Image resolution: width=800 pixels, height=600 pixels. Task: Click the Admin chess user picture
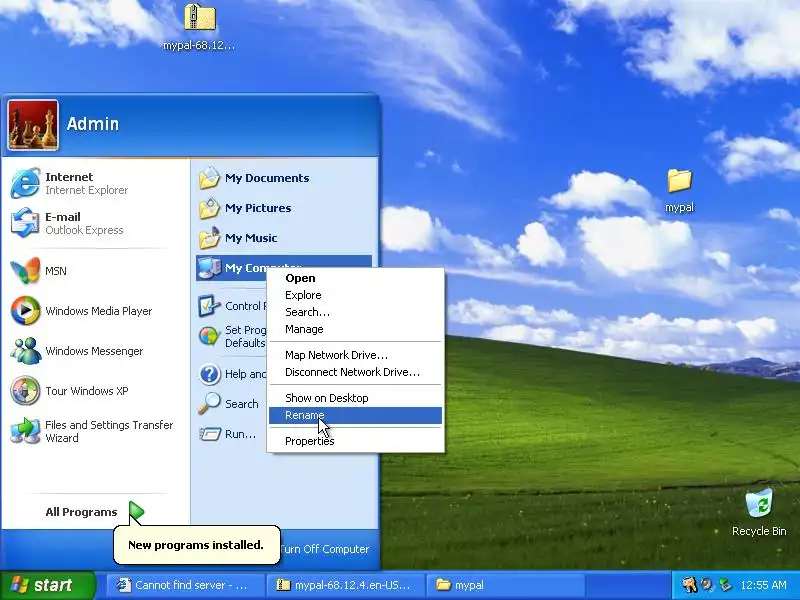click(x=33, y=126)
